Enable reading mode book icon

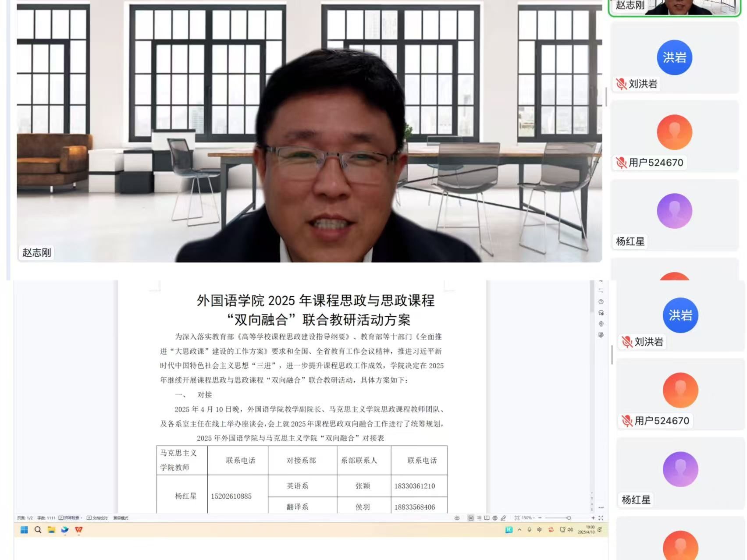487,518
